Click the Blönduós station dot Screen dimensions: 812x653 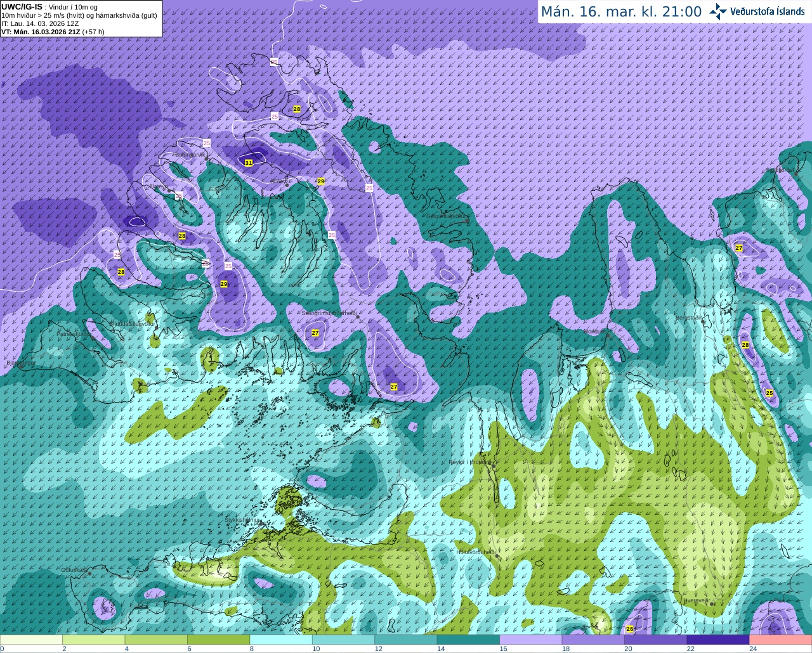click(x=609, y=335)
